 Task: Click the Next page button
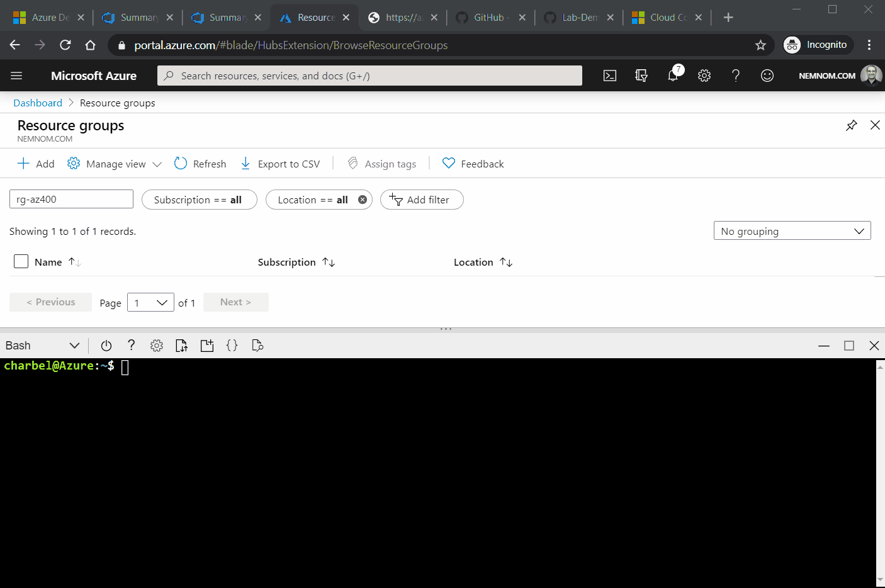tap(235, 302)
